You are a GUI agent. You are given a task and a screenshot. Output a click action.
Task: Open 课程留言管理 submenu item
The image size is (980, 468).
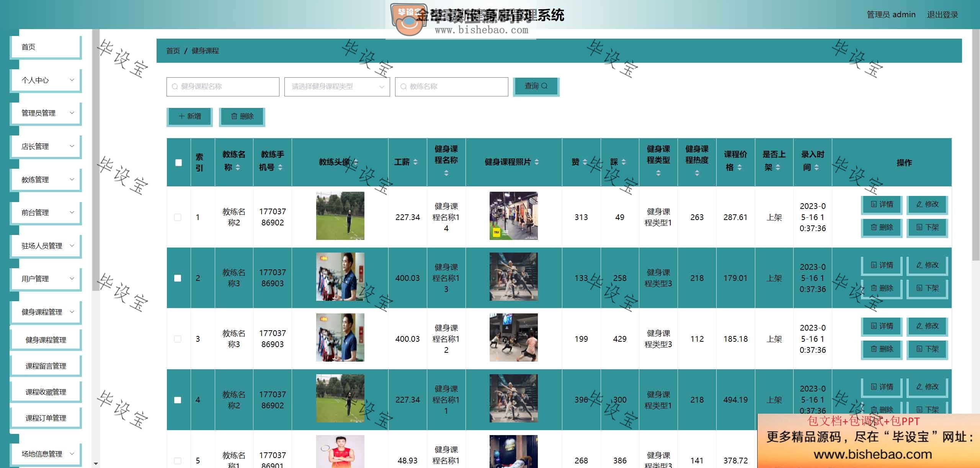tap(46, 366)
